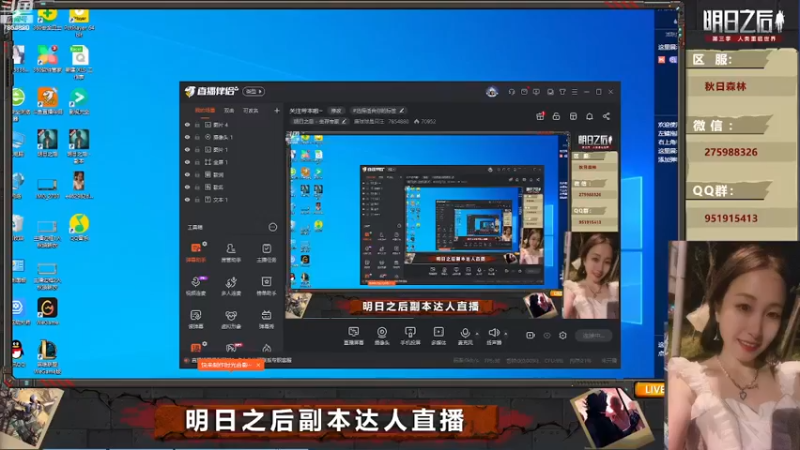The height and width of the screenshot is (450, 800).
Task: Open the checklist task tool
Action: pos(266,252)
